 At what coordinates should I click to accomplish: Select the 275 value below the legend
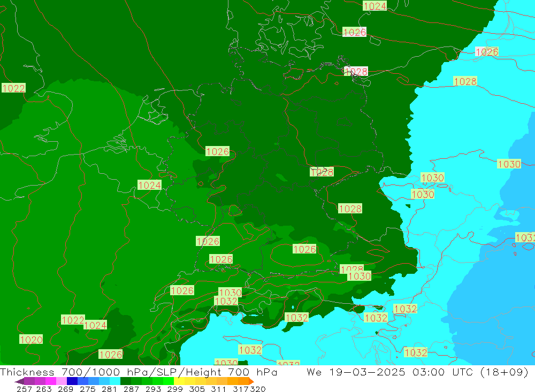point(87,389)
